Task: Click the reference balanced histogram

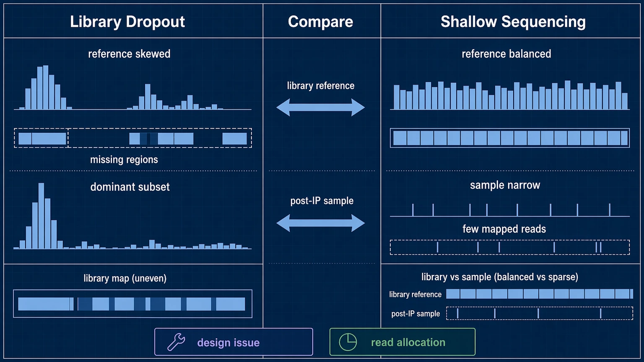Action: pyautogui.click(x=510, y=95)
